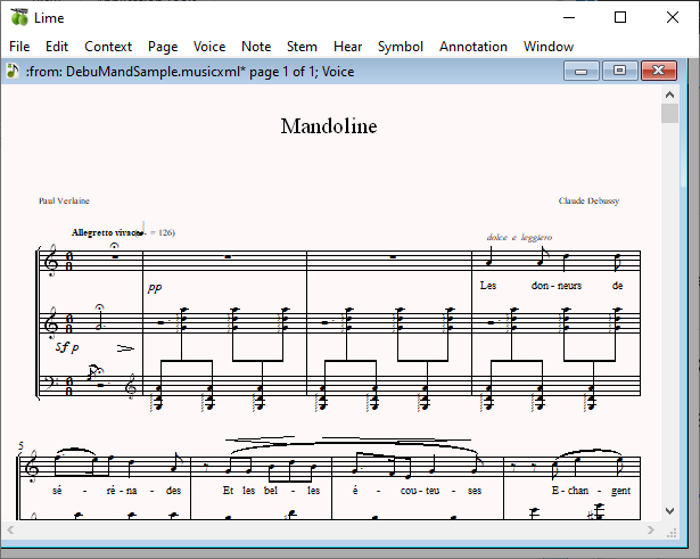Screen dimensions: 700x559
Task: Open the Note menu
Action: [x=256, y=46]
